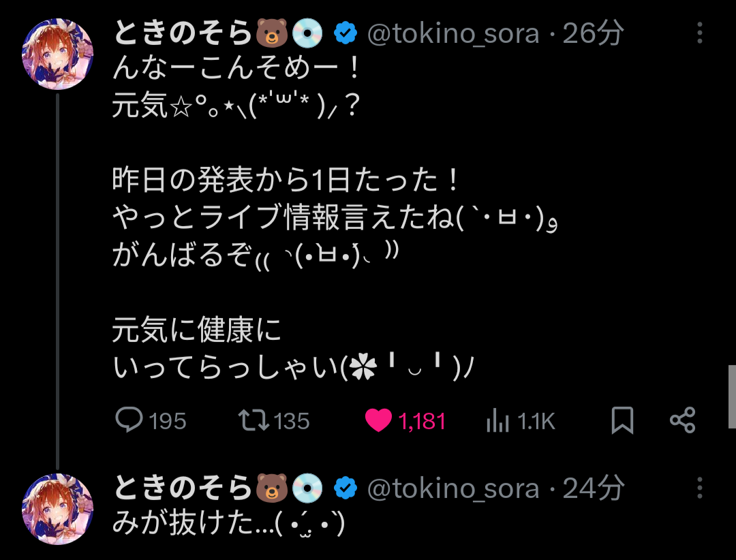Share the first tweet with the share icon
This screenshot has height=560, width=736.
(x=682, y=420)
